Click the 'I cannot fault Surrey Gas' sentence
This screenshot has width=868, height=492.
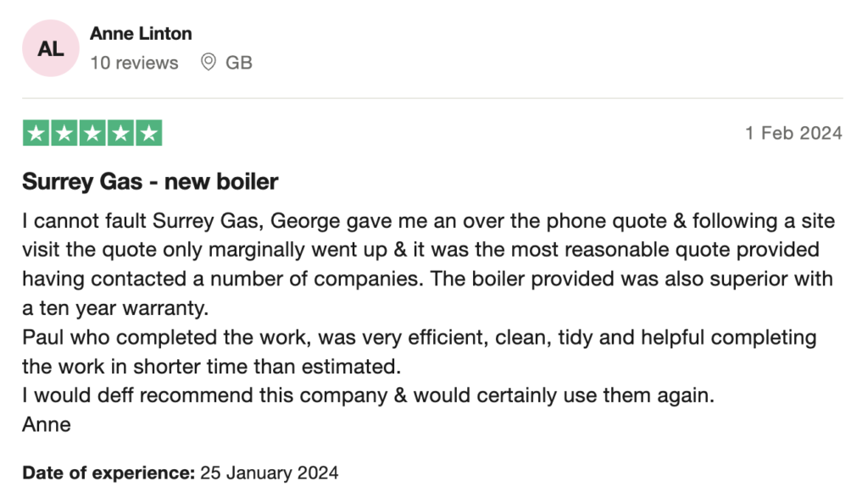[x=127, y=222]
